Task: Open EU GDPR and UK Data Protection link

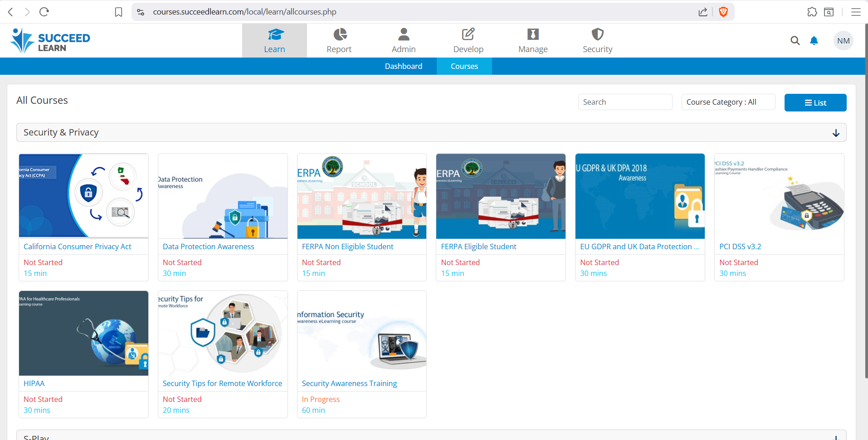Action: (640, 247)
